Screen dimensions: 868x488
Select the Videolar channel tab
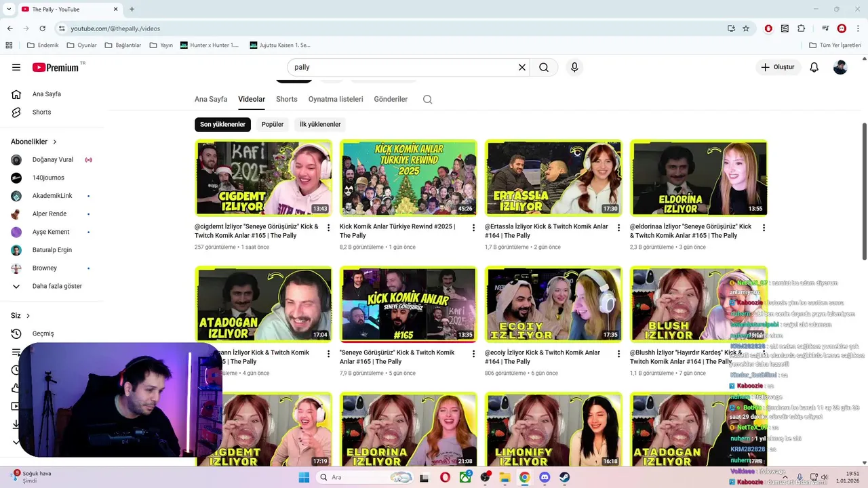tap(252, 99)
